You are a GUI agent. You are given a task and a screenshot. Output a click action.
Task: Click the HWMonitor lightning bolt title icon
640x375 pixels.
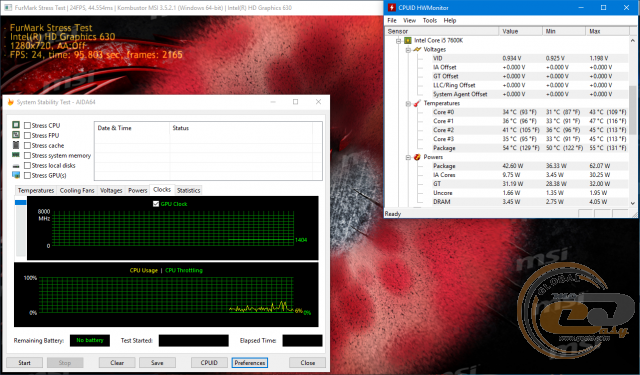tap(392, 7)
